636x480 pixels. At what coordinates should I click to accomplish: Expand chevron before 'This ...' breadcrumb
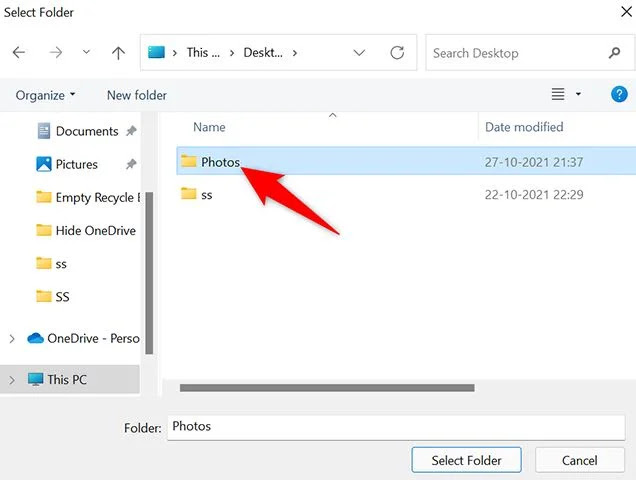coord(175,53)
